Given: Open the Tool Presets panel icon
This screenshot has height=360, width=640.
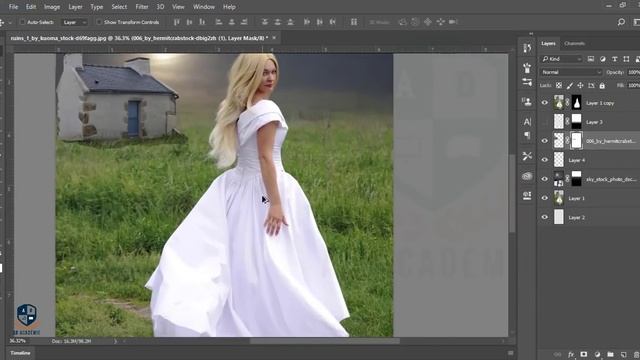Looking at the screenshot, I should 527,156.
